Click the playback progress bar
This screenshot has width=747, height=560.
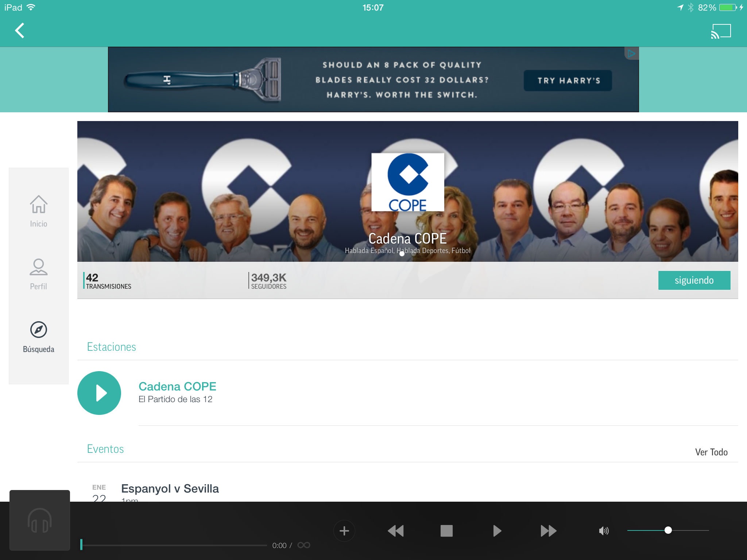(x=174, y=545)
